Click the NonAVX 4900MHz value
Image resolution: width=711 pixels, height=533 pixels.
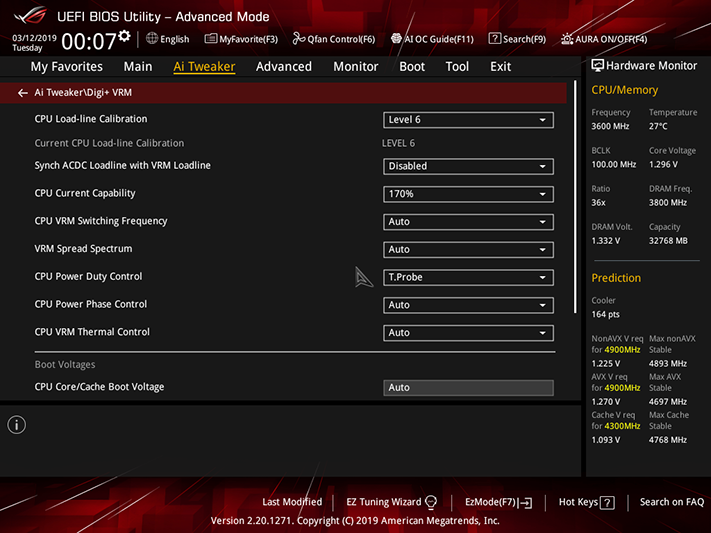click(622, 350)
